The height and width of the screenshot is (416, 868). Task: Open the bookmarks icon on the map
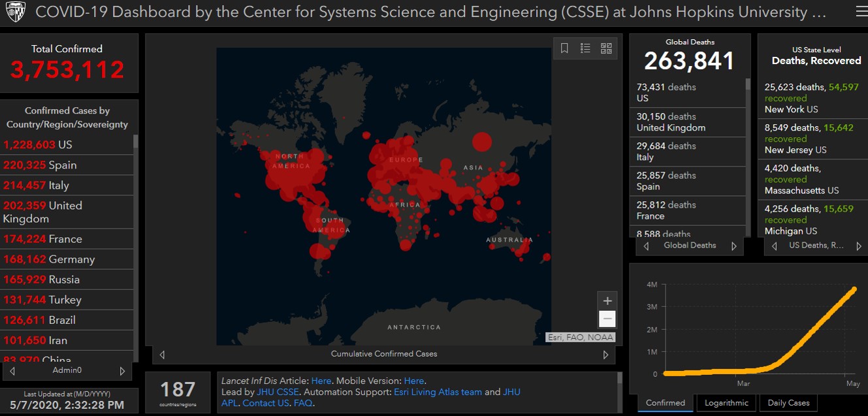pos(565,48)
